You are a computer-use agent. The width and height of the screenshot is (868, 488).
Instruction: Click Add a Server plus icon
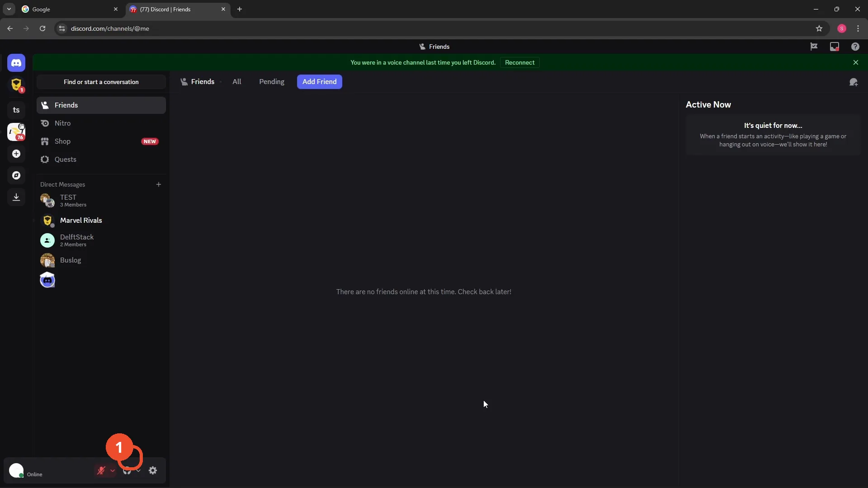pos(16,154)
